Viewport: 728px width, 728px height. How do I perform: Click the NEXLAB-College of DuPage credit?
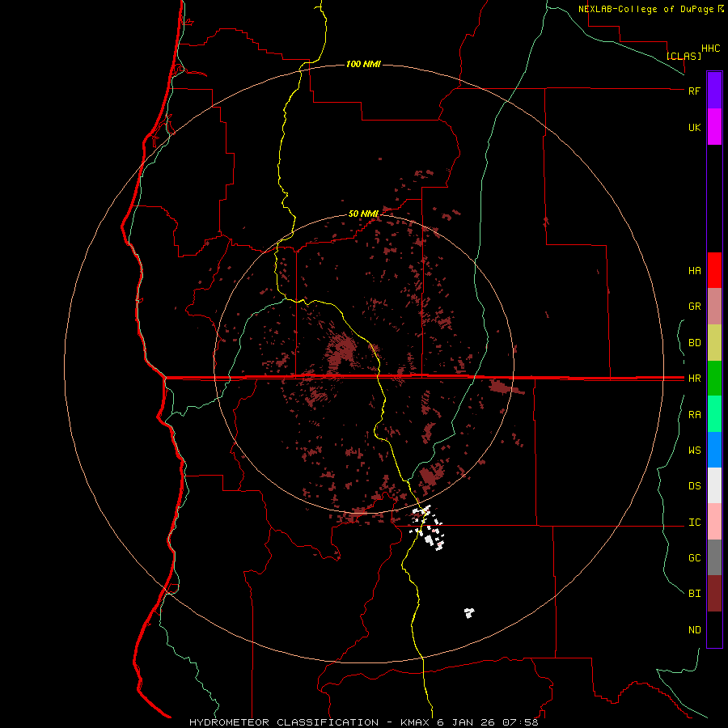pos(651,9)
